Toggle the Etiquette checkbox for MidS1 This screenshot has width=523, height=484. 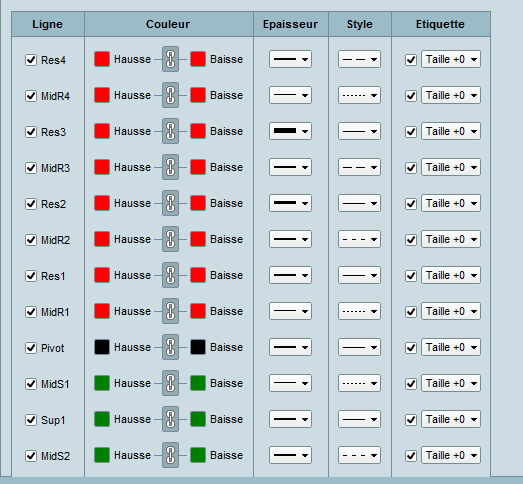click(411, 384)
